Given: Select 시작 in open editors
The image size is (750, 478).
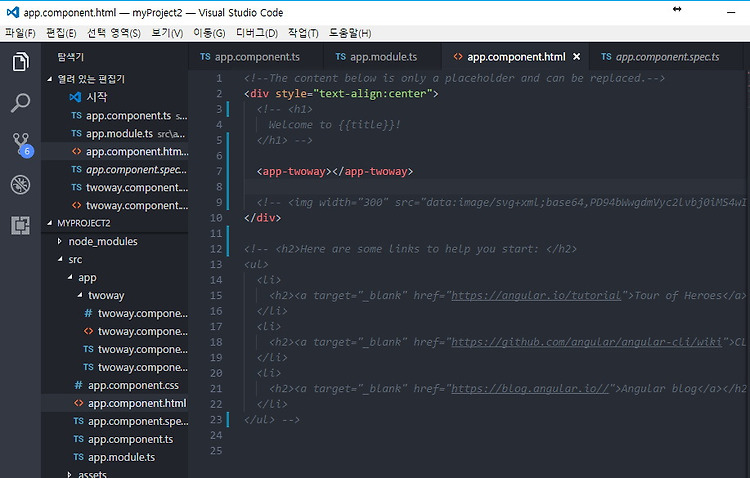Looking at the screenshot, I should pos(115,97).
